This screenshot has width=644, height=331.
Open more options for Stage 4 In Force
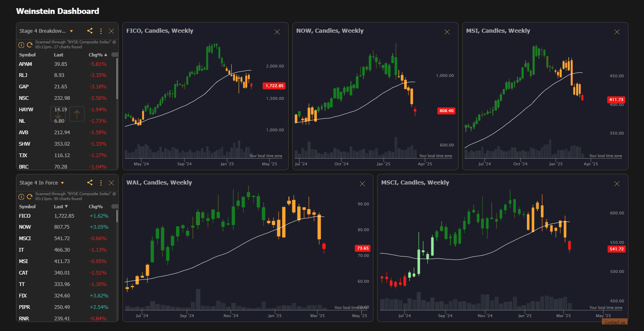coord(101,183)
